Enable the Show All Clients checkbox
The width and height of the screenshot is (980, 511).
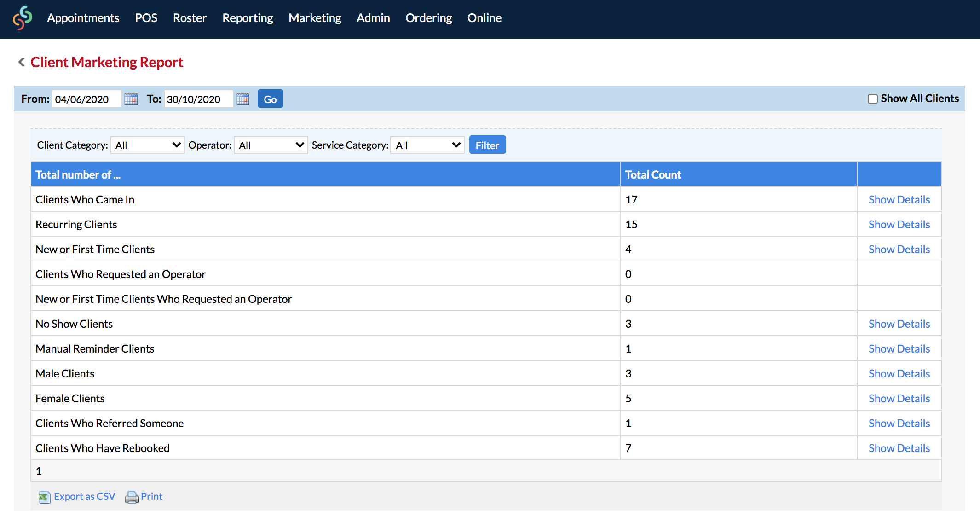pyautogui.click(x=872, y=99)
